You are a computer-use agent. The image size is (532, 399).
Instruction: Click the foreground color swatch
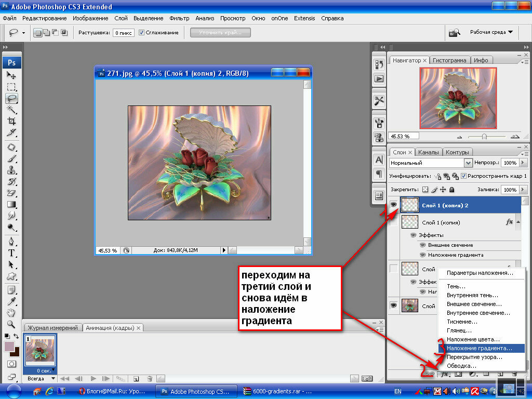pos(9,347)
